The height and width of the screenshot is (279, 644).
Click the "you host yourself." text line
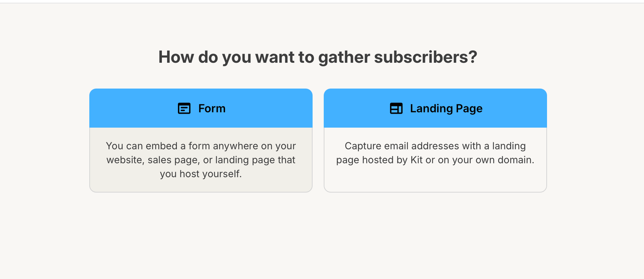point(201,174)
